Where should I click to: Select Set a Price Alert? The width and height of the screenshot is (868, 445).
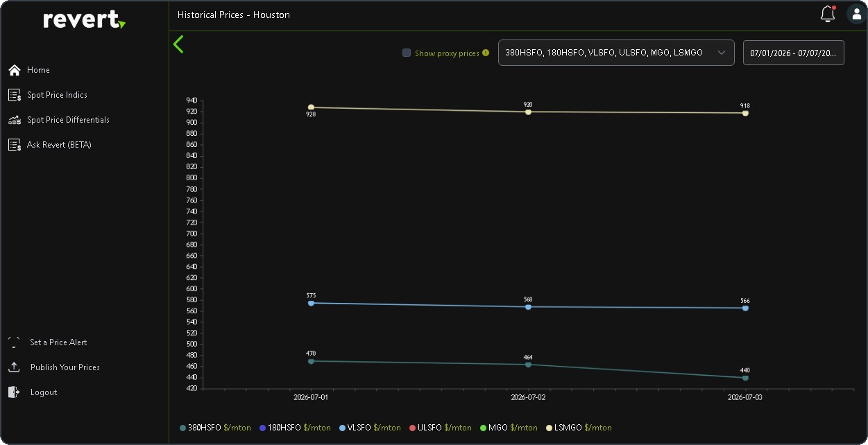58,342
